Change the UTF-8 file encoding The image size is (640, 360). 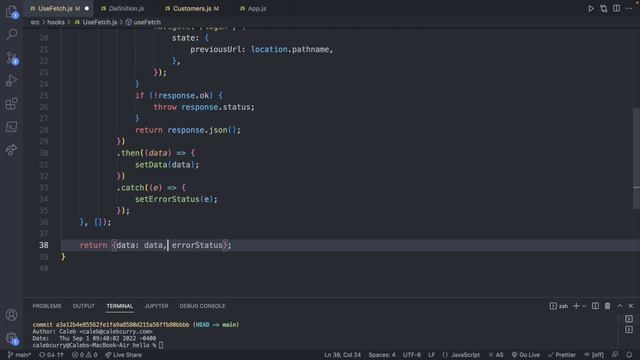point(411,355)
